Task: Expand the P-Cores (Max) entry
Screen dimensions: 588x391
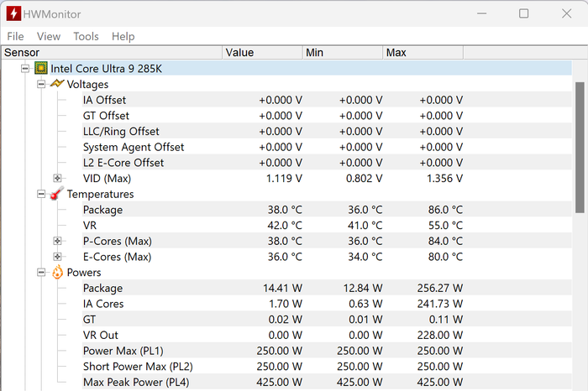Action: (x=57, y=241)
